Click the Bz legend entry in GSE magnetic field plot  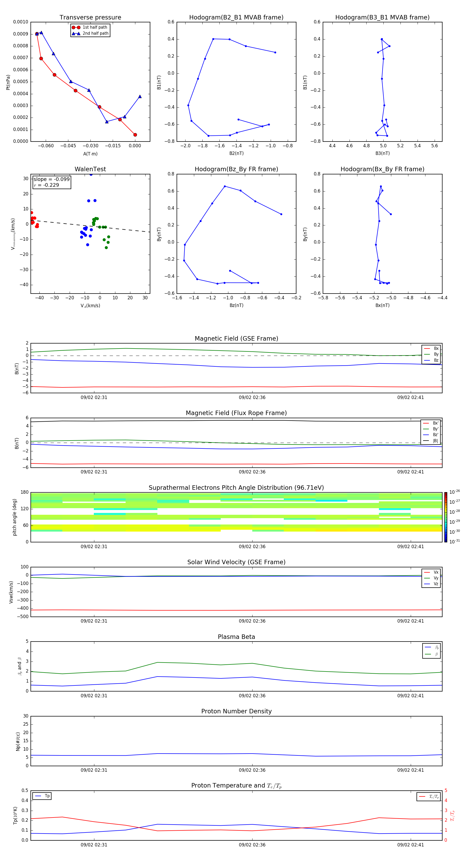431,360
